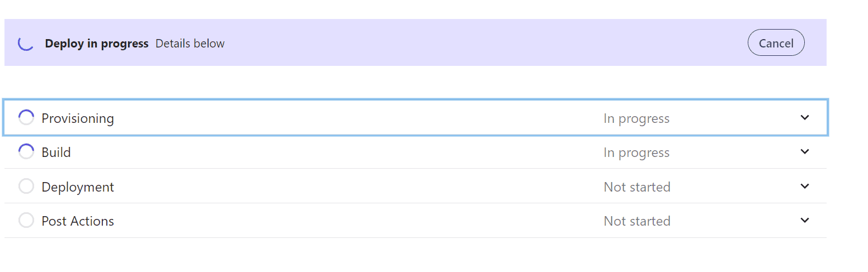Image resolution: width=868 pixels, height=272 pixels.
Task: Expand the Post Actions row chevron
Action: [x=804, y=221]
